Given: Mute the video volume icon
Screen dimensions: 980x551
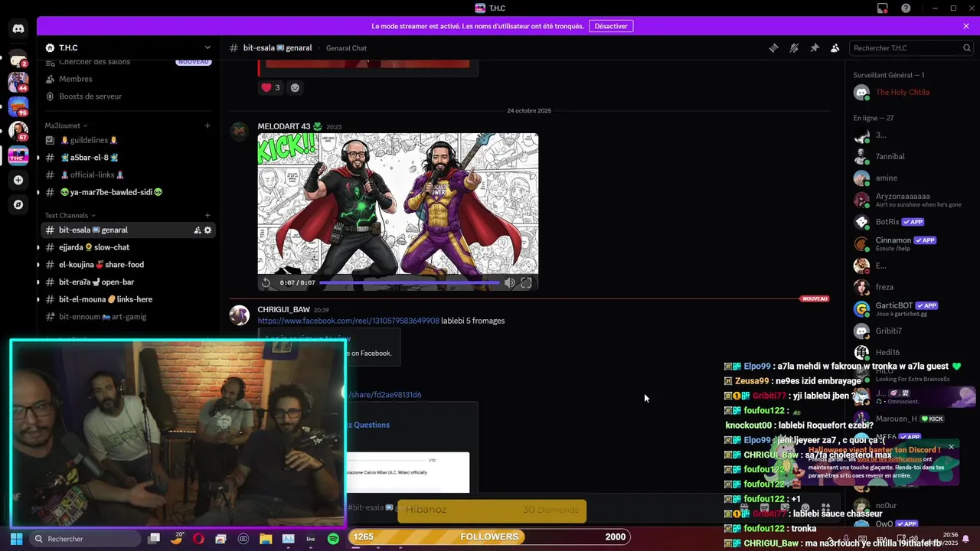Looking at the screenshot, I should [x=509, y=282].
